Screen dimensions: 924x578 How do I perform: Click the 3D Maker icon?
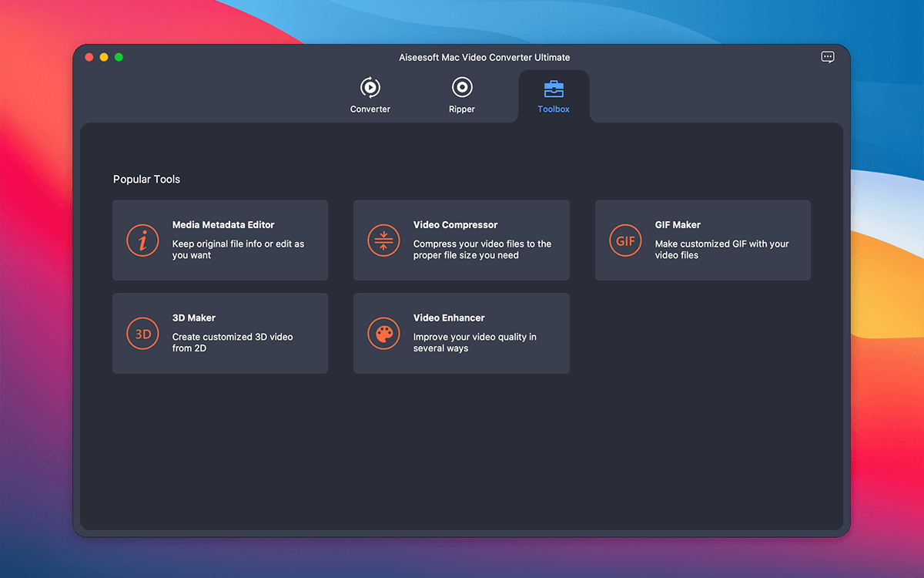tap(142, 334)
